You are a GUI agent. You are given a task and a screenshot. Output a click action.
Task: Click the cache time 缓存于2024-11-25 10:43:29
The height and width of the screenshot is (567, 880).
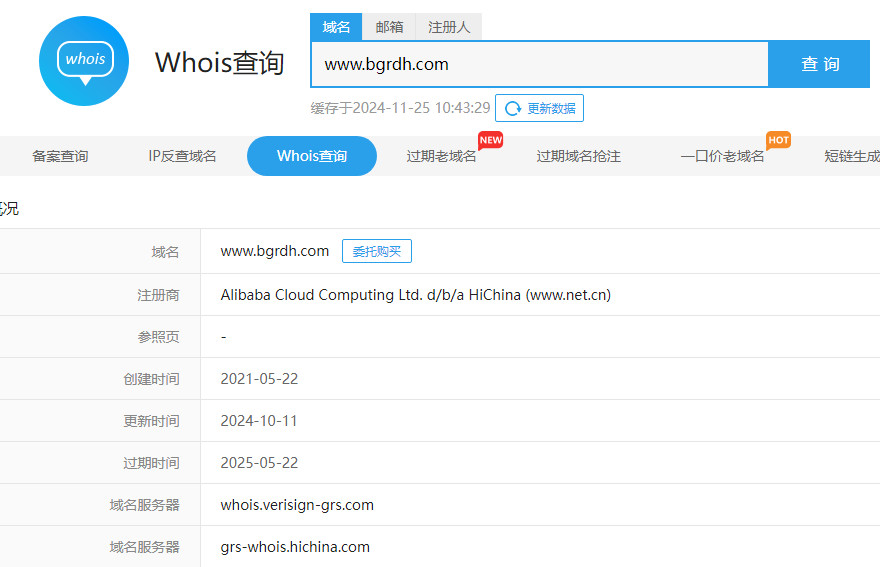(x=401, y=108)
